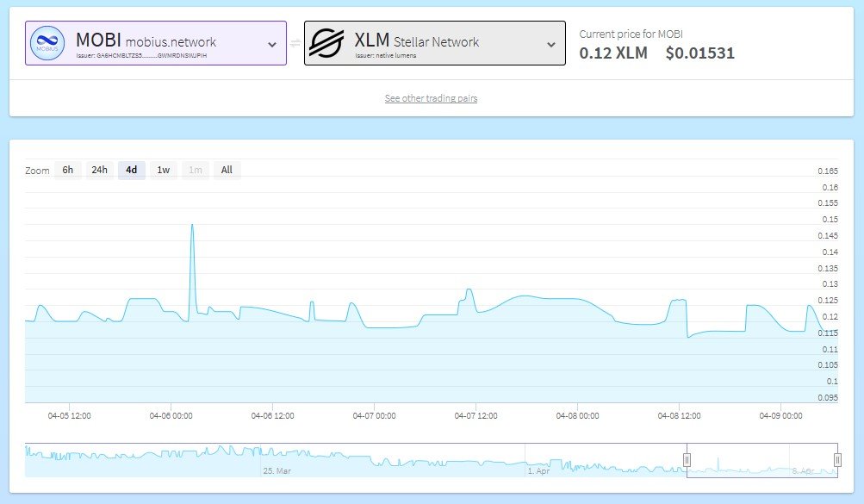Click the Stellar Network asset label
The width and height of the screenshot is (864, 504).
point(436,41)
